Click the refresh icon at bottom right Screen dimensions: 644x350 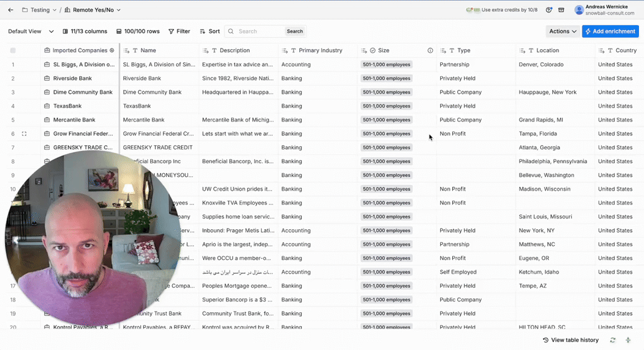click(x=613, y=340)
